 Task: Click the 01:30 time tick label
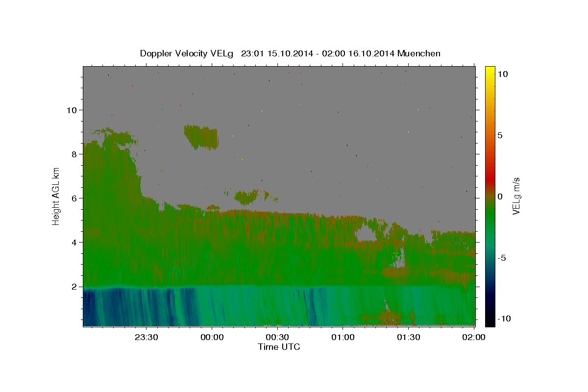(409, 337)
